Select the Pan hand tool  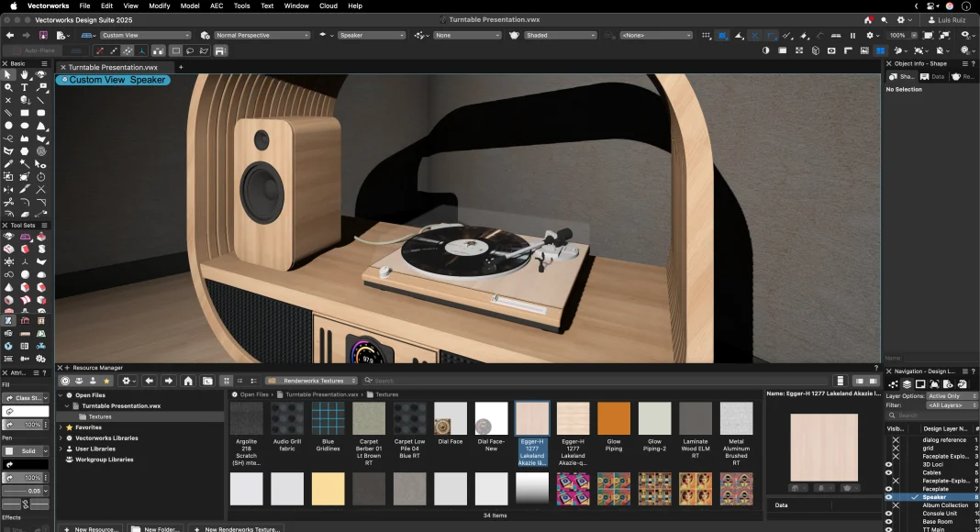[25, 74]
